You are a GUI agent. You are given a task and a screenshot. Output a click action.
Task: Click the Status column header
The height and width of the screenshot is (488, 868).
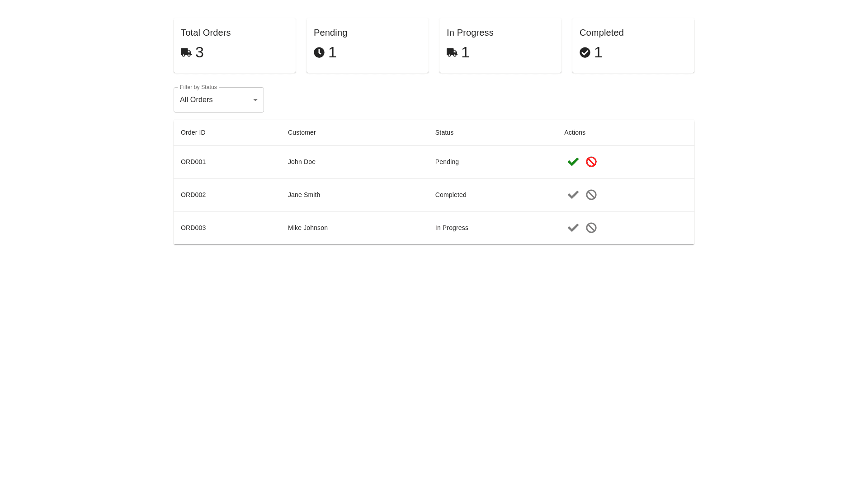(444, 132)
